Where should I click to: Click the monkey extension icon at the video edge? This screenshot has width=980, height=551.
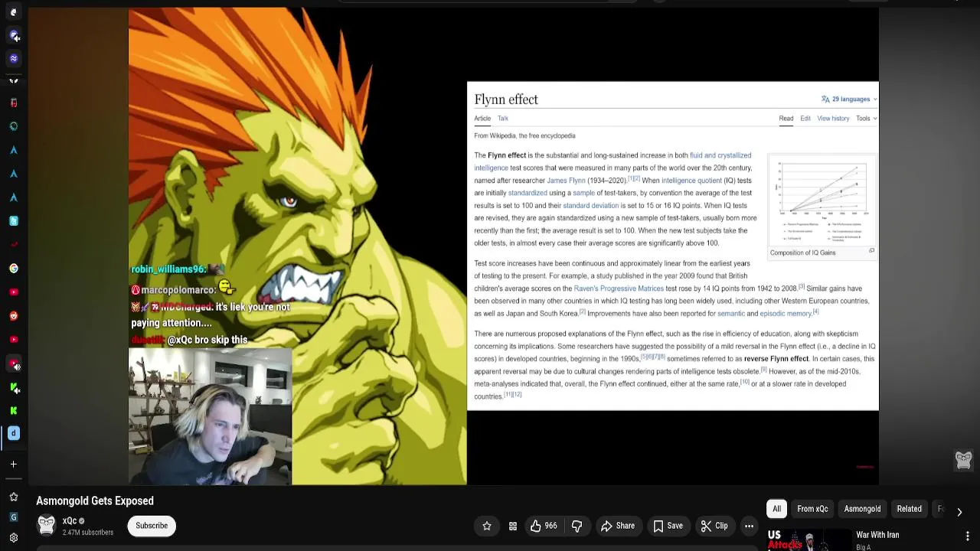coord(963,460)
